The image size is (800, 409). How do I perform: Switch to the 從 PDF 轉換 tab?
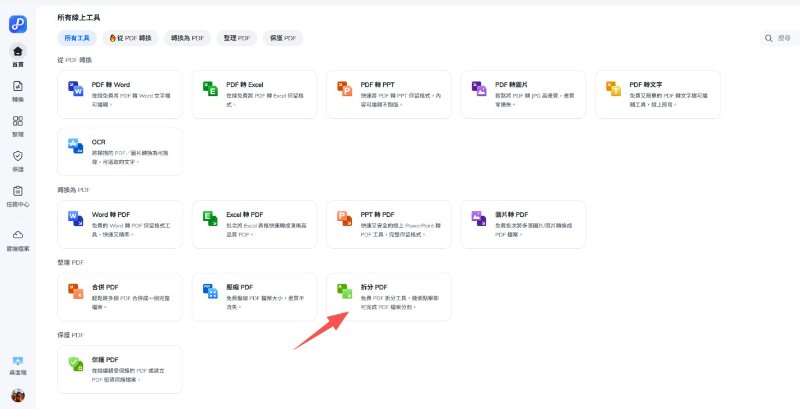point(131,38)
